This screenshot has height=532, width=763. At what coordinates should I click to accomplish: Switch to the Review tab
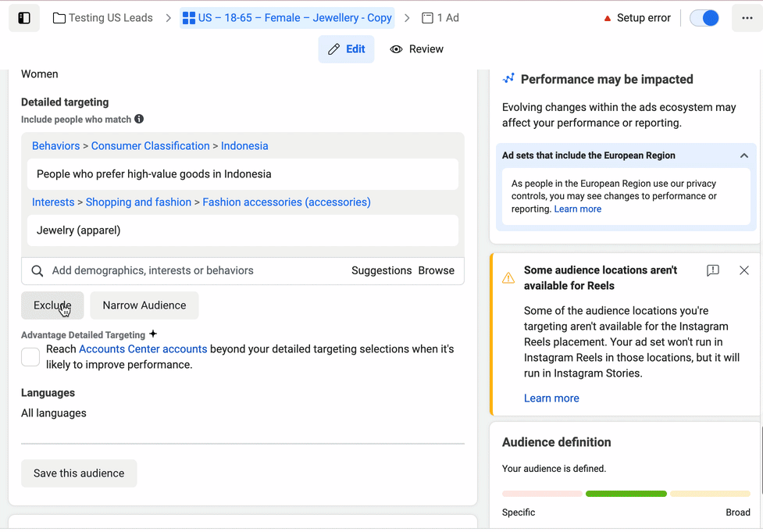click(416, 49)
